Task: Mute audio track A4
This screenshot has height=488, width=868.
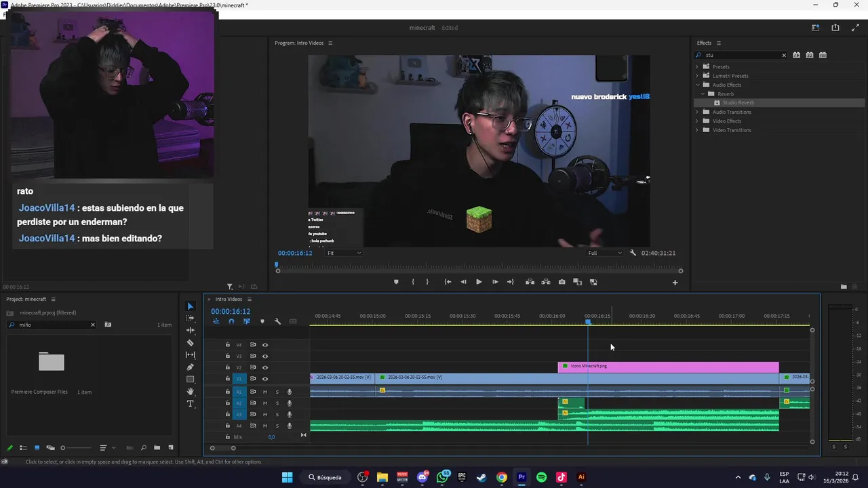Action: point(265,426)
